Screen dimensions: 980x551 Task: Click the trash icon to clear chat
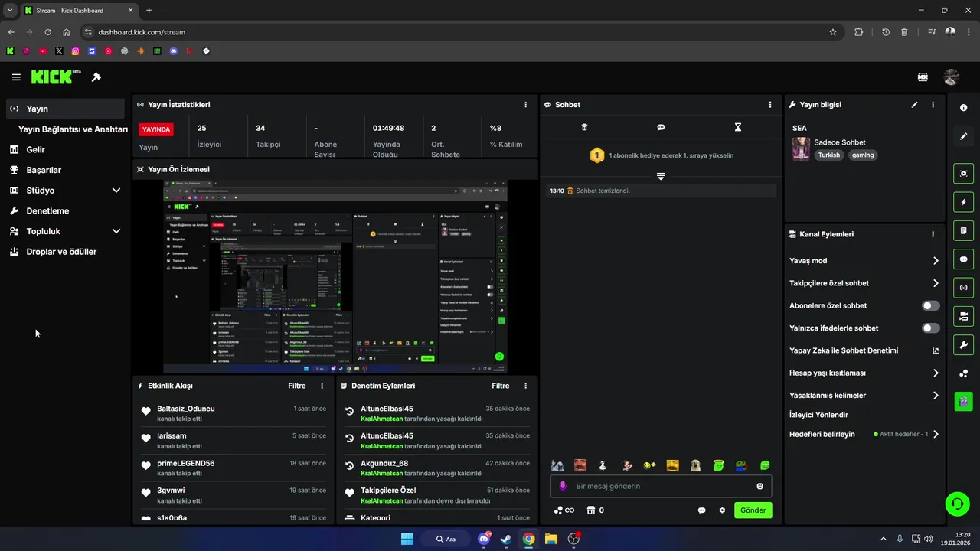[584, 127]
